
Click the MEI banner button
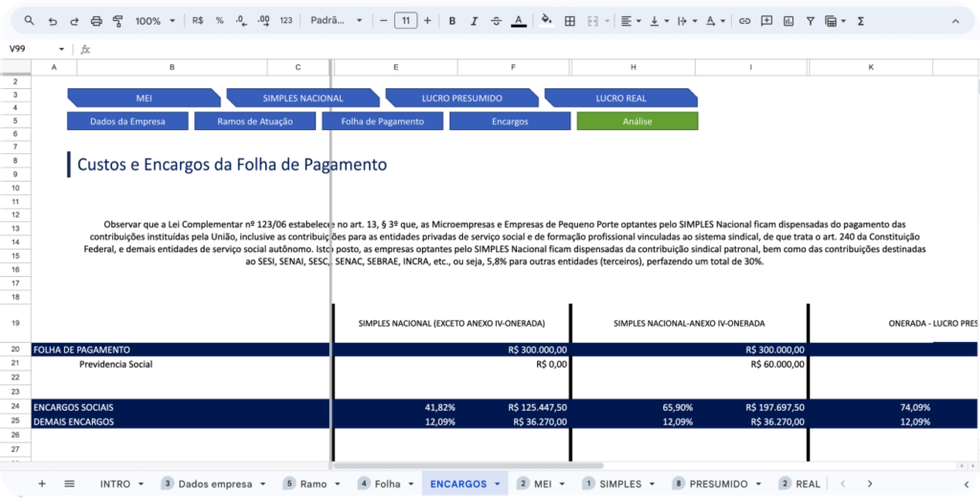[x=144, y=99]
